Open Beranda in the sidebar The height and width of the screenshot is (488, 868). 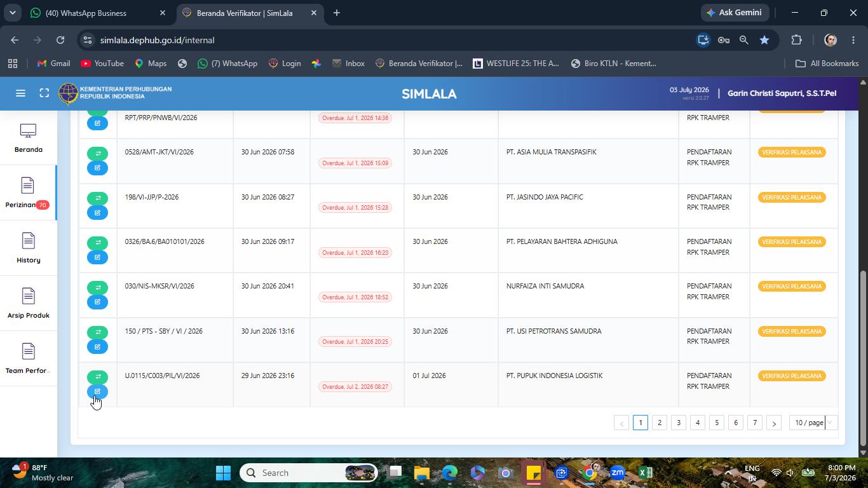(28, 138)
